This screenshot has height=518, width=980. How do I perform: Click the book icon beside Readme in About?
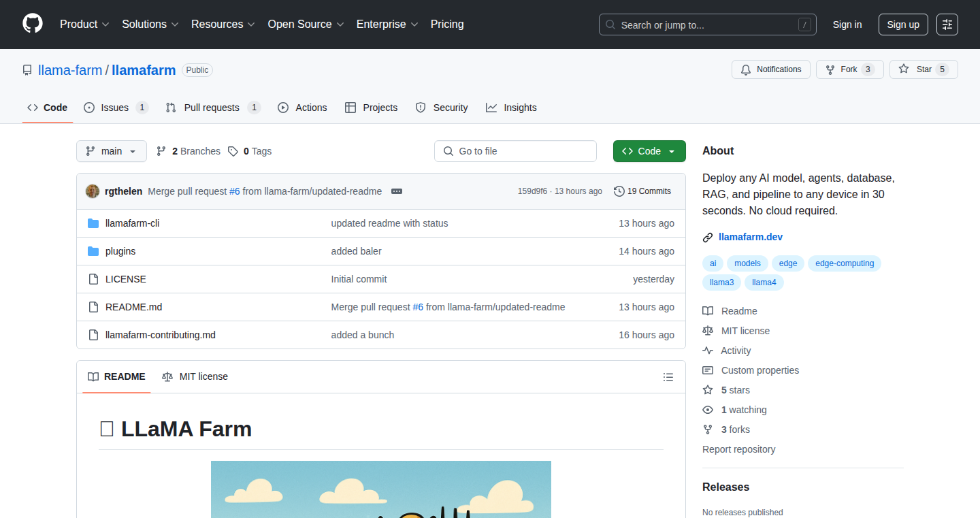[x=708, y=311]
